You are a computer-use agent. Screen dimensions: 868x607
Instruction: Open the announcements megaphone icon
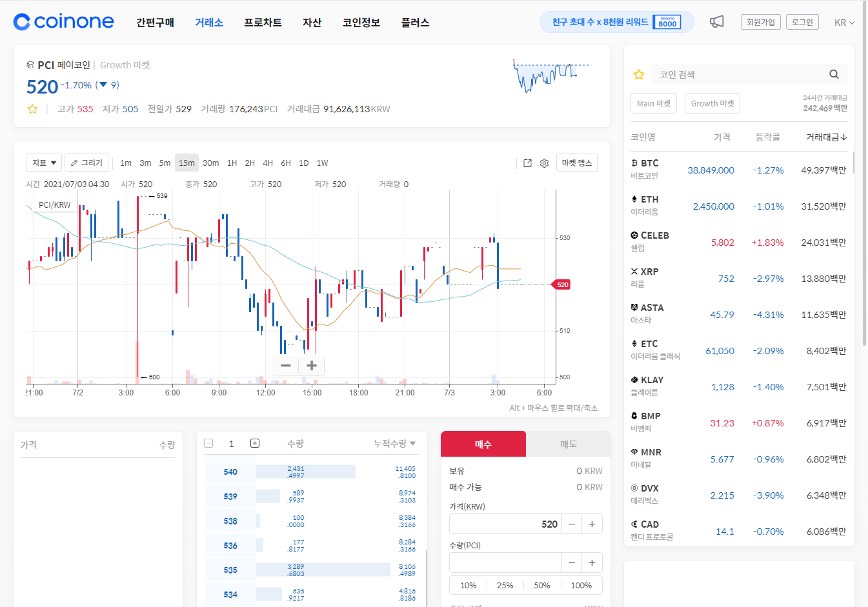click(716, 22)
